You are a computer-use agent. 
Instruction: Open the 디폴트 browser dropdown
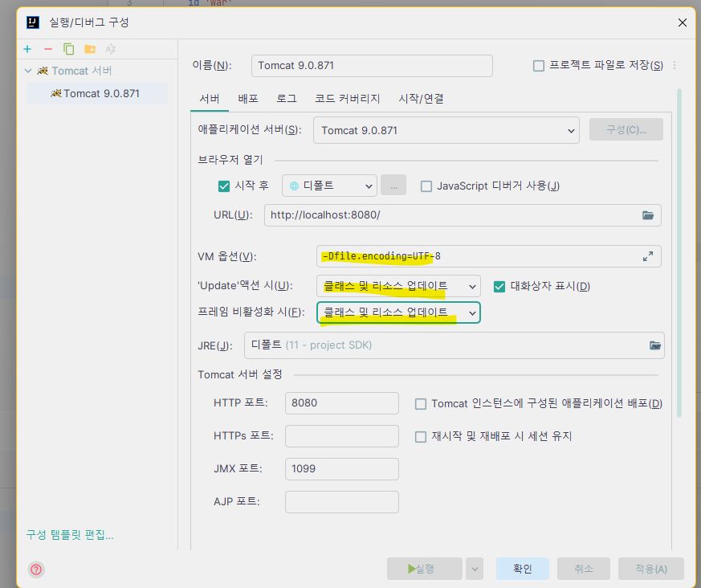tap(329, 186)
